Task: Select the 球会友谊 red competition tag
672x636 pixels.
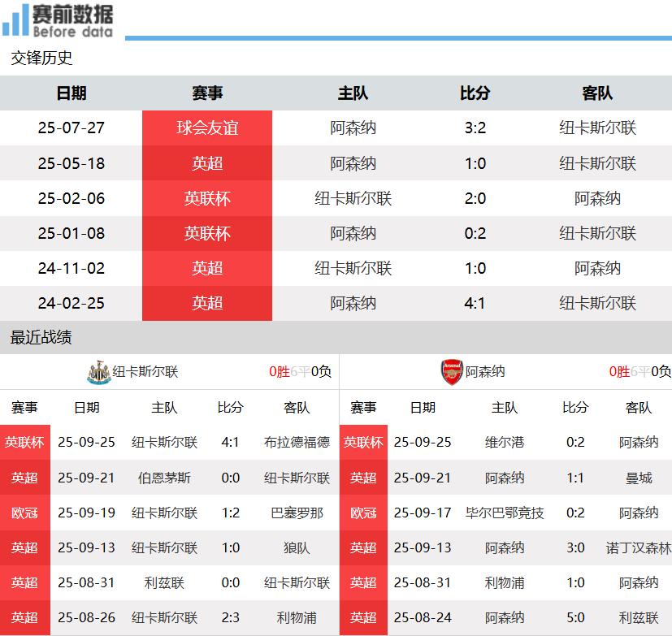Action: click(x=207, y=128)
